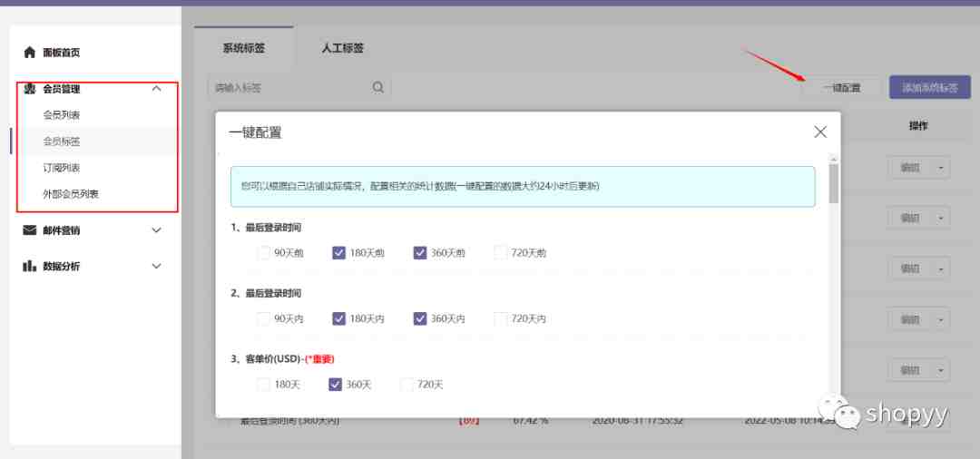This screenshot has height=459, width=980.
Task: Close the 一键配置 dialog with X
Action: click(820, 132)
